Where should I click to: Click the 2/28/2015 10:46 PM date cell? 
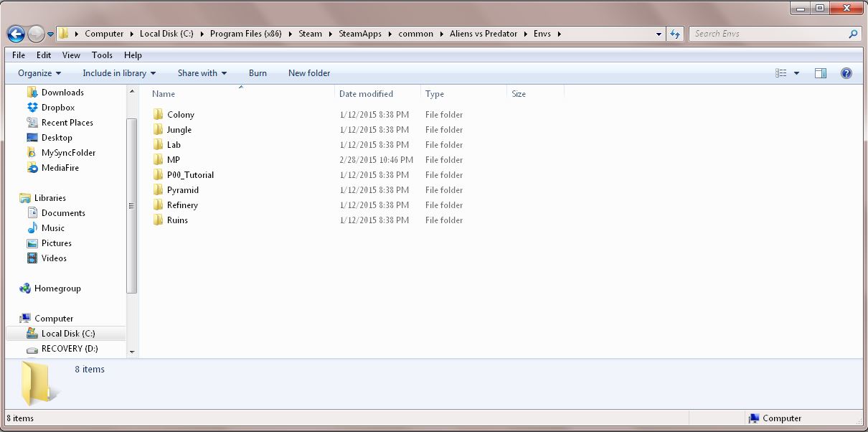pyautogui.click(x=376, y=160)
